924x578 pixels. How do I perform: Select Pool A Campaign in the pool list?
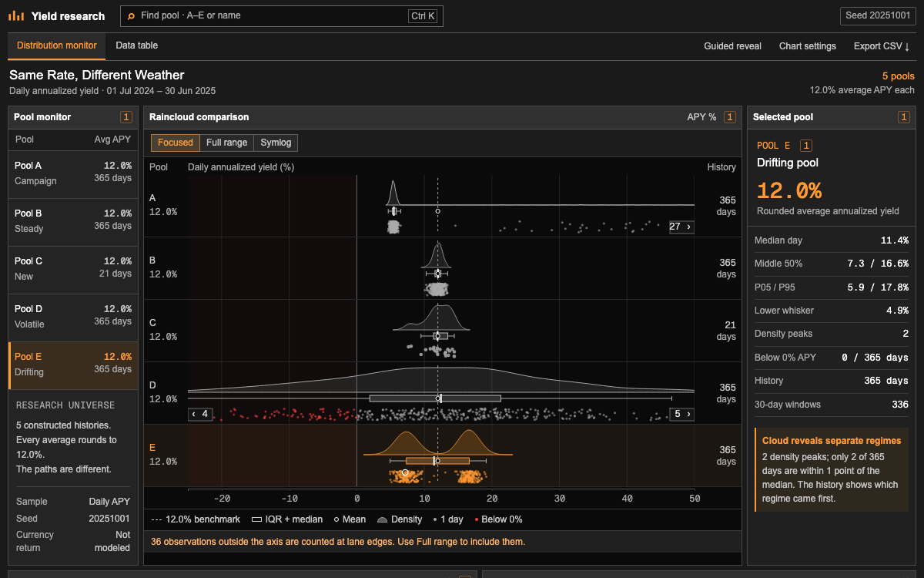[73, 173]
